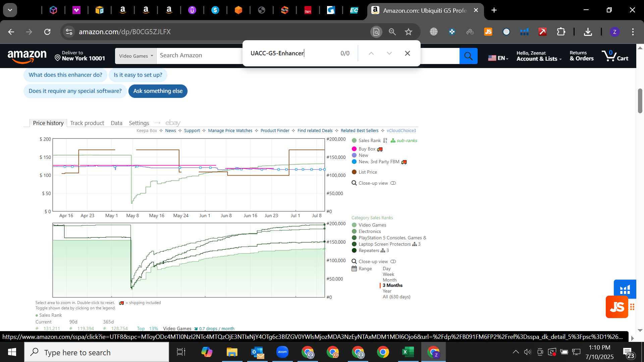Open sub-ranks link in legend
The image size is (644, 362).
click(404, 141)
